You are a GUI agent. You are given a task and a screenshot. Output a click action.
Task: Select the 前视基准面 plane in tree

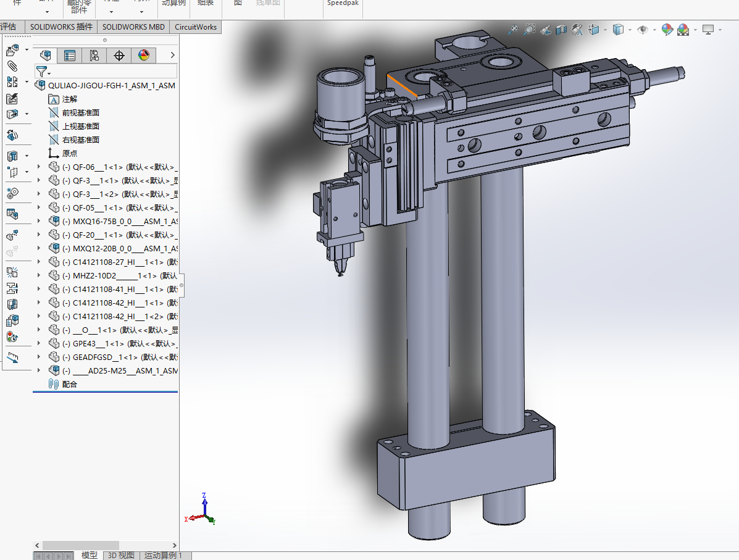[x=80, y=112]
